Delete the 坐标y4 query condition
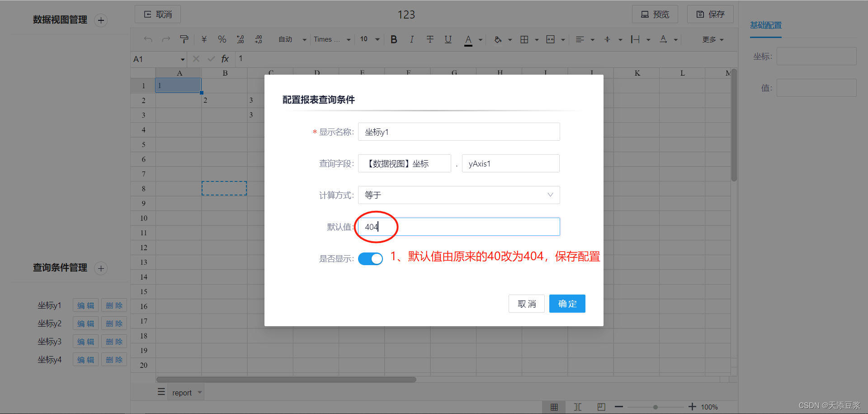Screen dimensions: 868x414 114,360
